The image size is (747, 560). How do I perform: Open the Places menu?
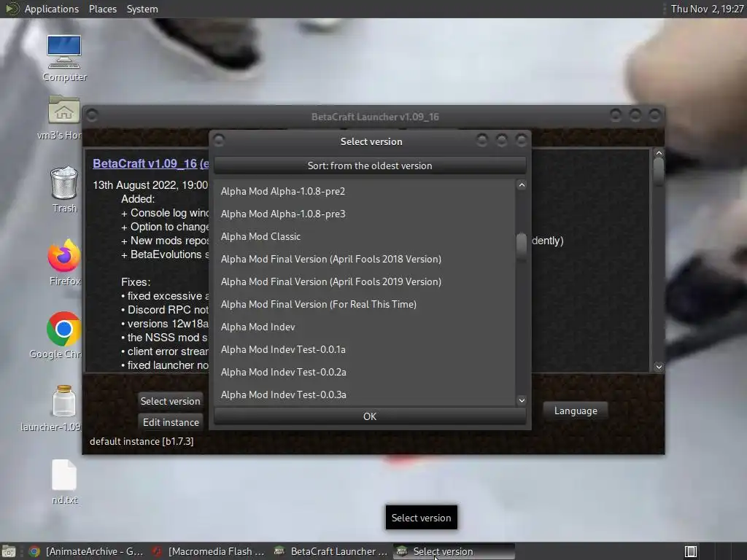pos(102,9)
